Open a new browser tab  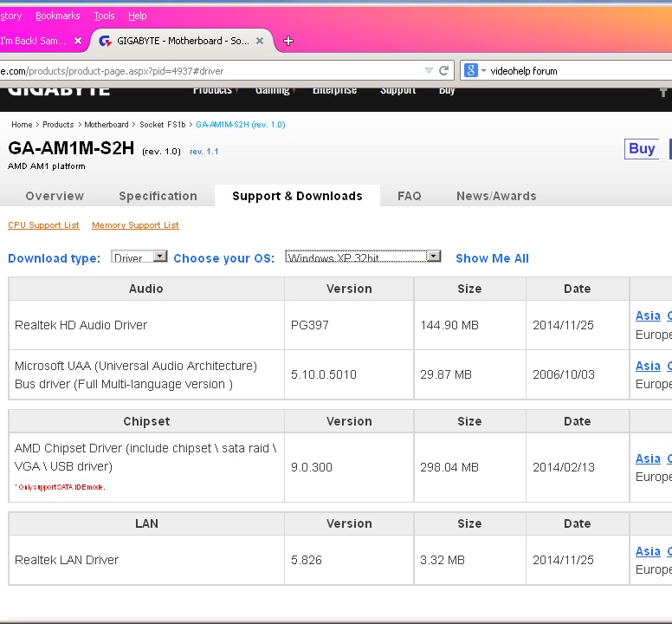288,41
